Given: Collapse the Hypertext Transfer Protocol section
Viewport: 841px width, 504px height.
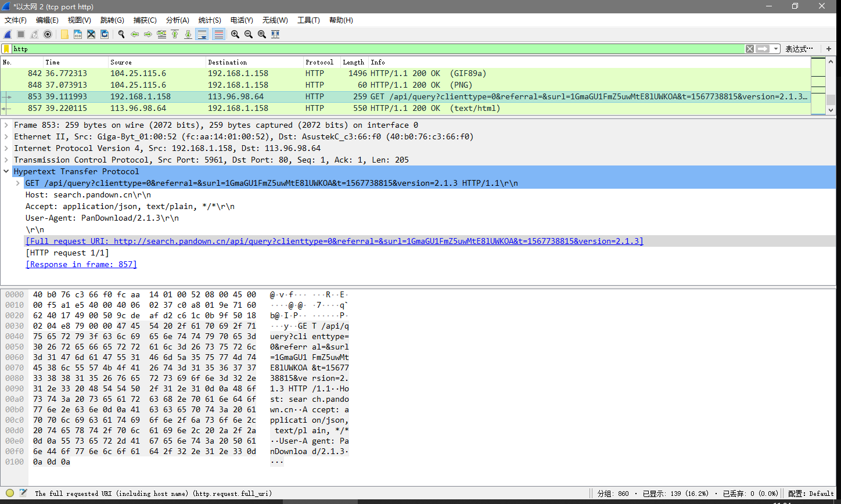Looking at the screenshot, I should [6, 171].
